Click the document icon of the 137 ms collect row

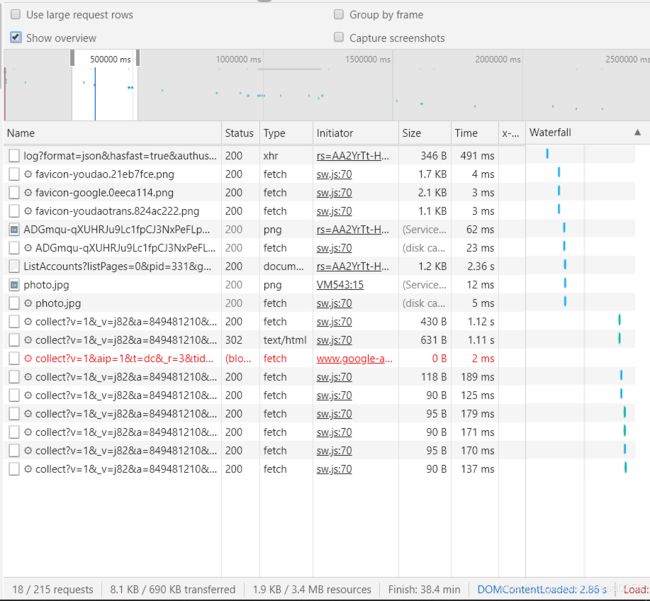[14, 469]
